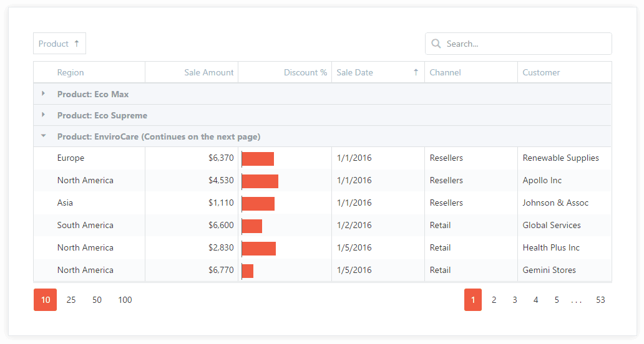644x344 pixels.
Task: Select the Product: Eco Supreme row label
Action: (102, 116)
